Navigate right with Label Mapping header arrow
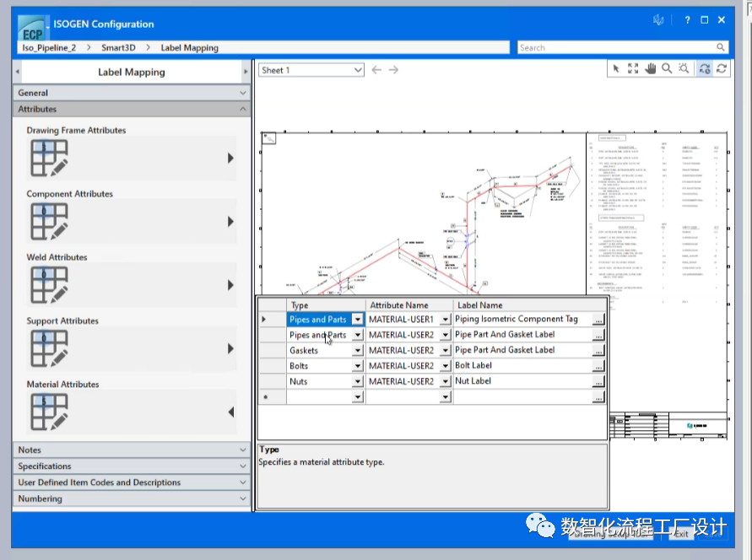The height and width of the screenshot is (560, 752). [x=246, y=72]
